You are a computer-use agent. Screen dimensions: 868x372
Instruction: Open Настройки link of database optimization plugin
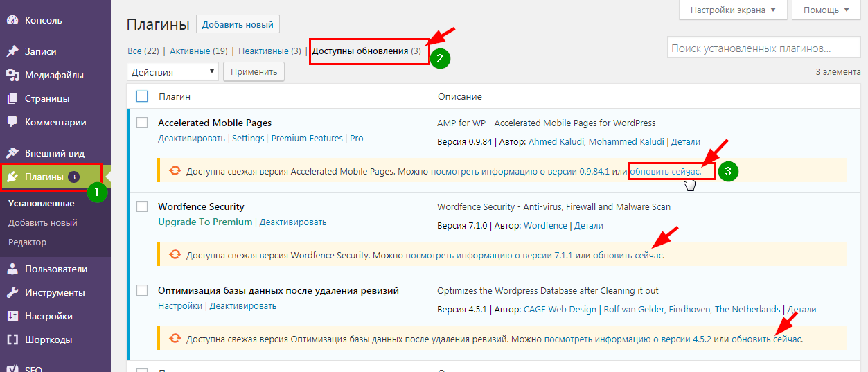click(x=180, y=306)
